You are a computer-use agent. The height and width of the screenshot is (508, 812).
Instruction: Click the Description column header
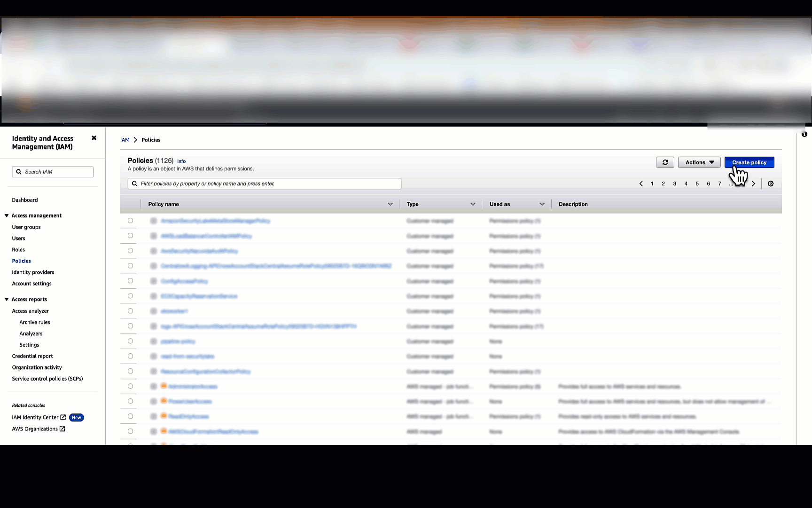573,204
